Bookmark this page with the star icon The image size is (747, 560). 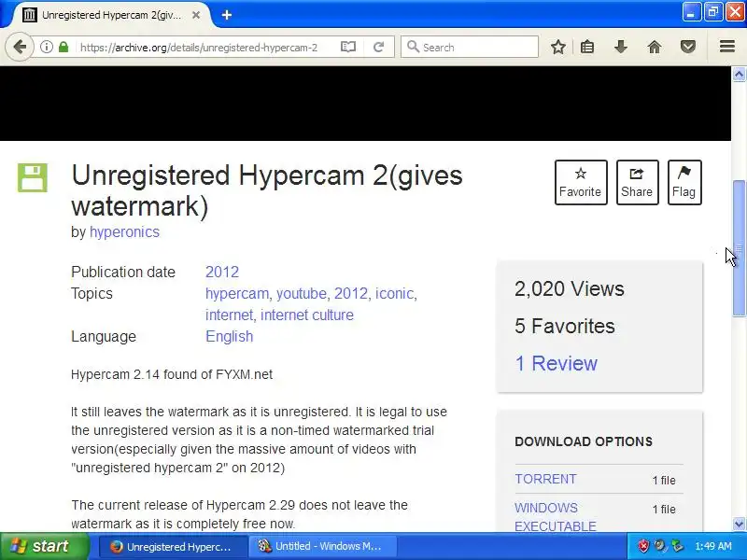pyautogui.click(x=557, y=47)
